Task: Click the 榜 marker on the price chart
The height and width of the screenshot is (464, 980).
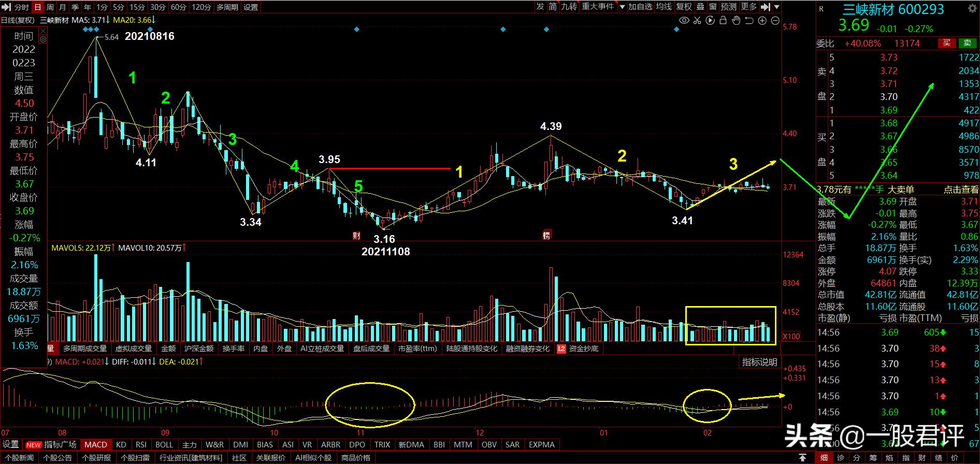Action: 546,234
